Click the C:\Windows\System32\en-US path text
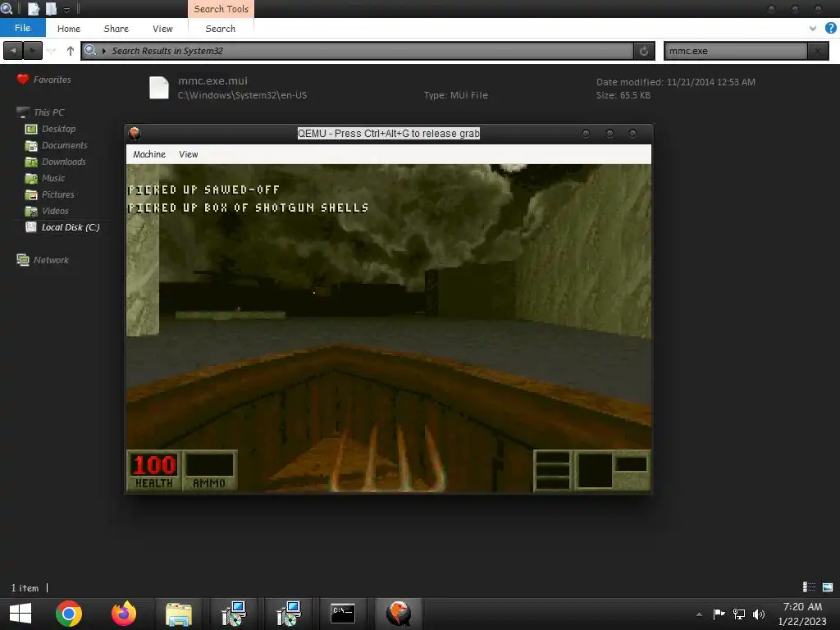 point(242,95)
